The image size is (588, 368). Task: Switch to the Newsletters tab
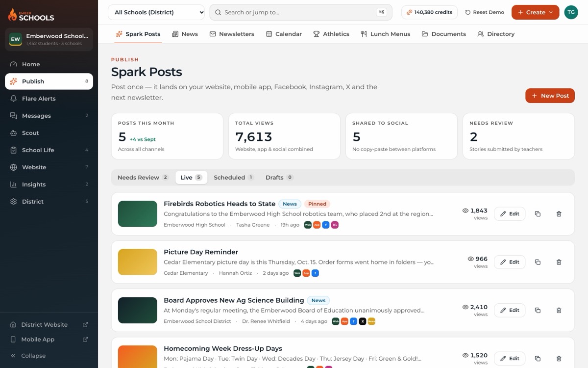point(232,34)
